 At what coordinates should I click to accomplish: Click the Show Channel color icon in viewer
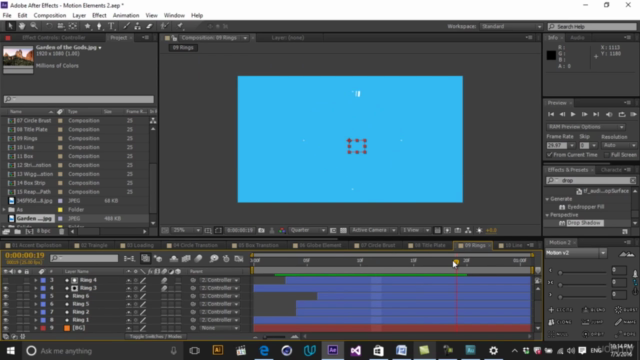(282, 231)
